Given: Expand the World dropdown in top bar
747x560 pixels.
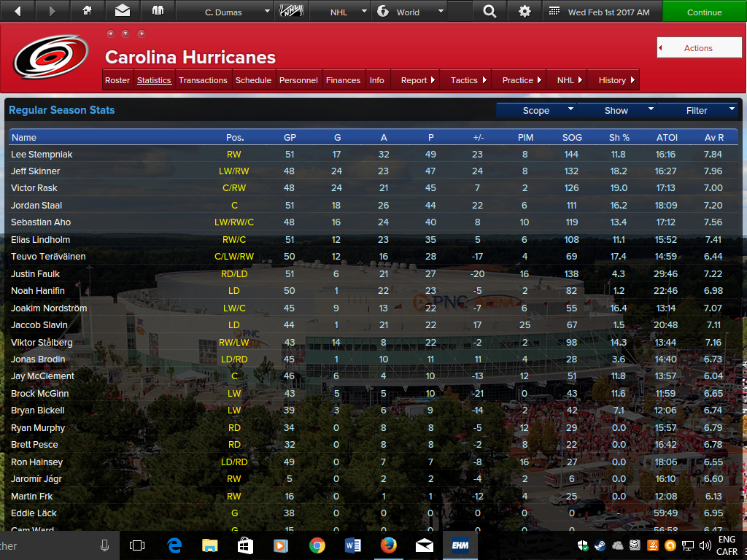Looking at the screenshot, I should tap(410, 11).
